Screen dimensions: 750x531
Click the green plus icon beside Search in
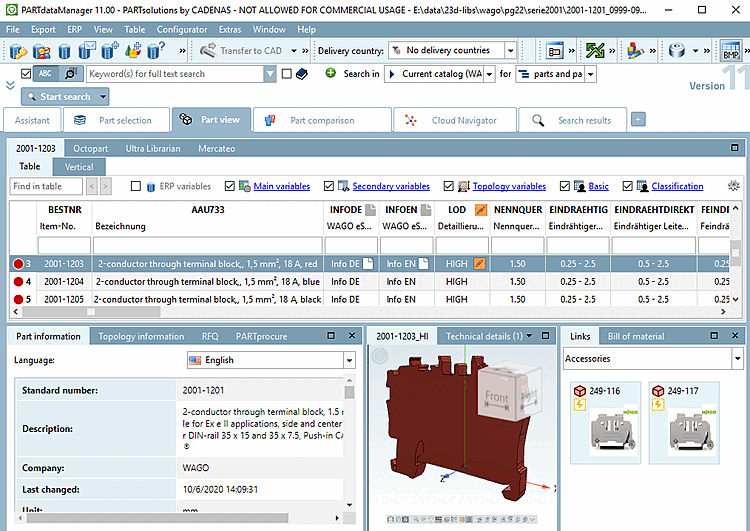tap(331, 73)
